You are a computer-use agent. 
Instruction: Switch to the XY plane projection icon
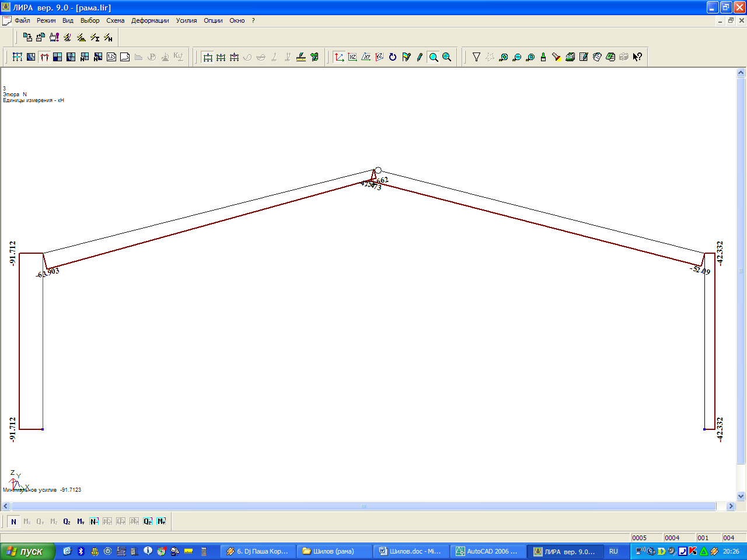366,57
